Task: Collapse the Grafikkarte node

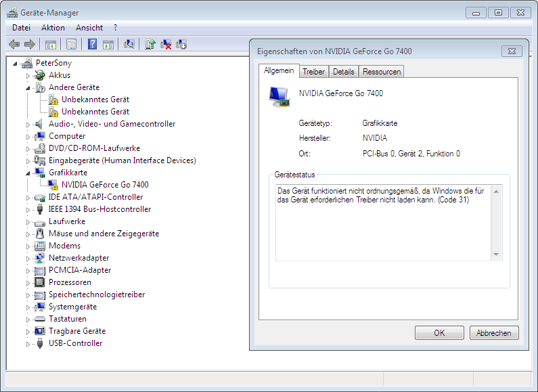Action: [28, 173]
